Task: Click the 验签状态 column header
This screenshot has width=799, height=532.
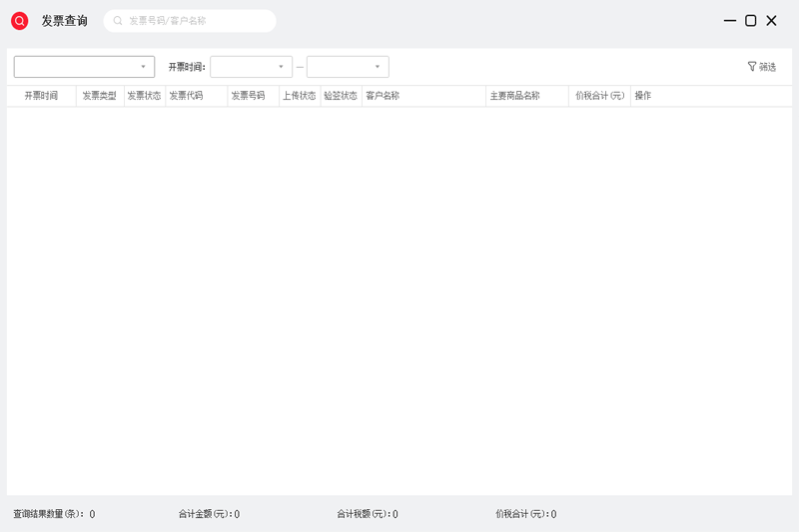Action: pos(341,96)
